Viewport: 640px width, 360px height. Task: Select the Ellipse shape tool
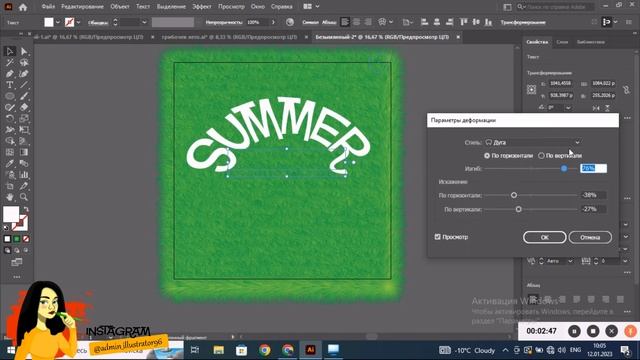pos(10,96)
